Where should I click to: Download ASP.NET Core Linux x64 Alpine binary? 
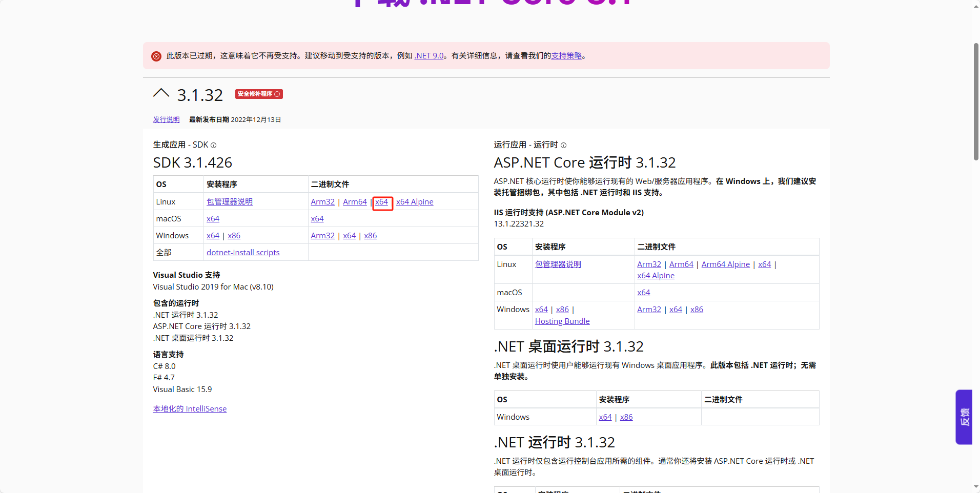[656, 276]
